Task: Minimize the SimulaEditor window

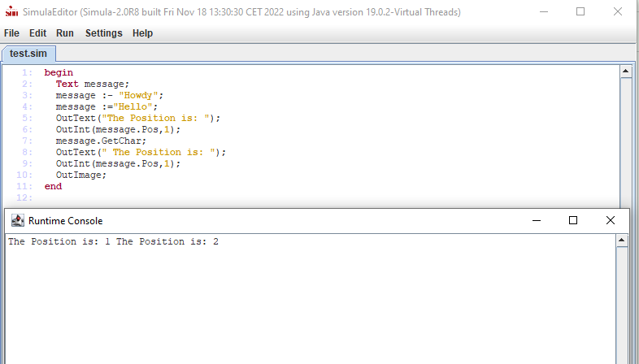Action: tap(544, 12)
